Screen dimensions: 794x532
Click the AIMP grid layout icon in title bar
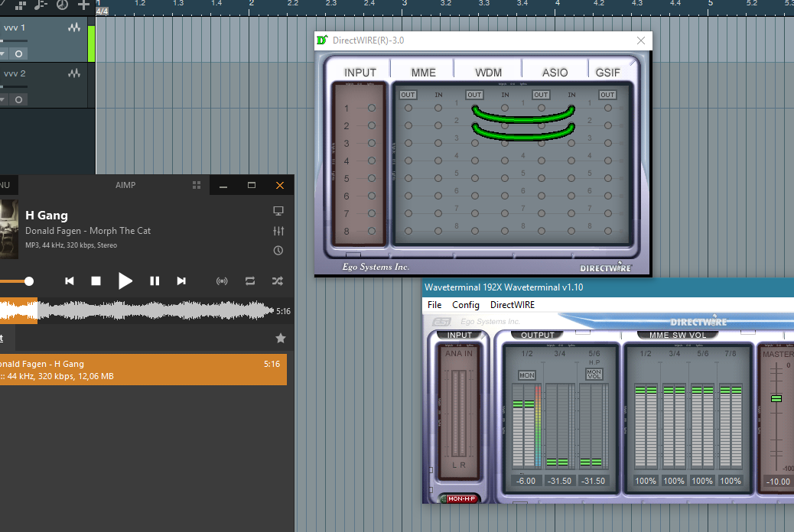[x=197, y=185]
